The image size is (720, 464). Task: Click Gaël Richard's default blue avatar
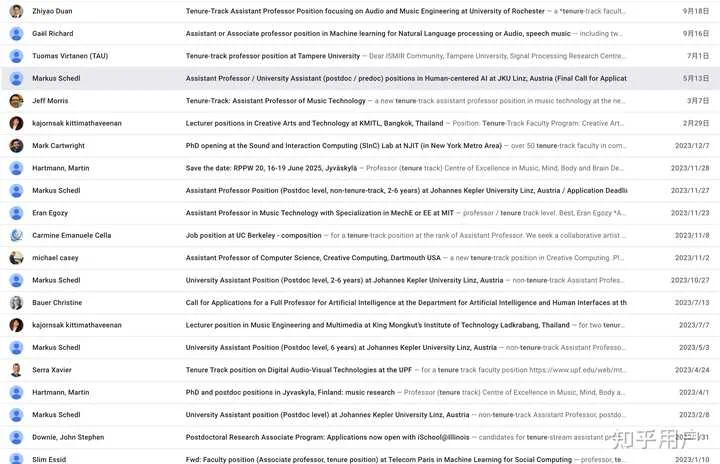(x=16, y=34)
